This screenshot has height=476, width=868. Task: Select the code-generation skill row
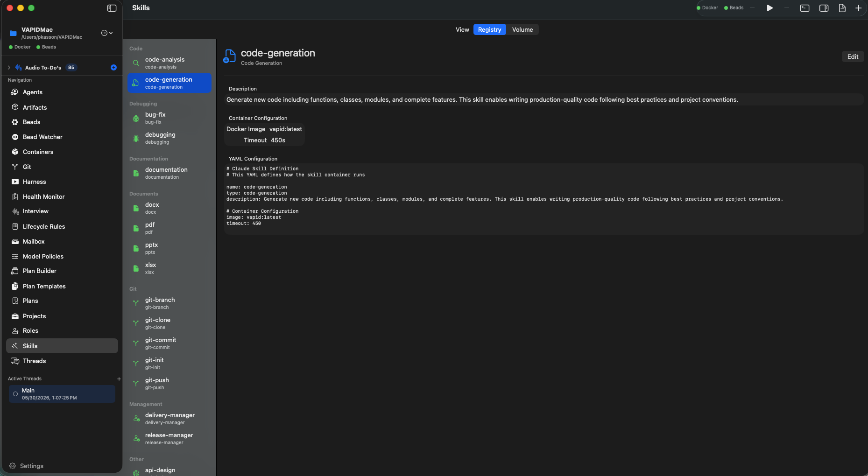point(169,83)
